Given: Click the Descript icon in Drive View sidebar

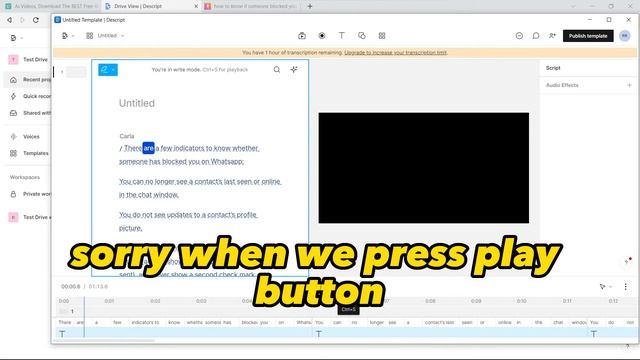Looking at the screenshot, I should coord(13,38).
